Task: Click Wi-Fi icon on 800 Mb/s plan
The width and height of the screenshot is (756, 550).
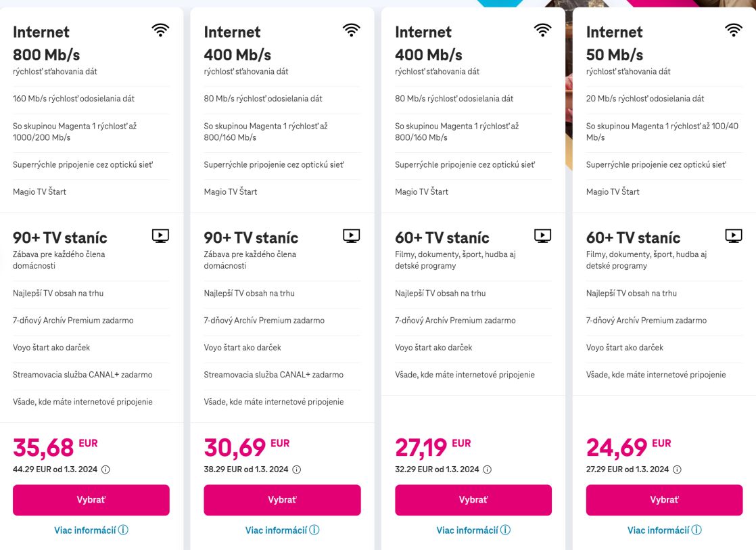Action: coord(160,30)
